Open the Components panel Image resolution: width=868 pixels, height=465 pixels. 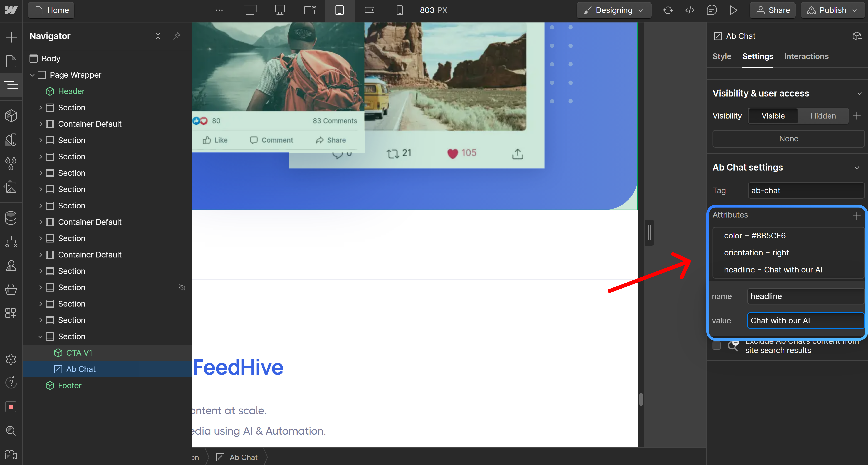[x=11, y=116]
